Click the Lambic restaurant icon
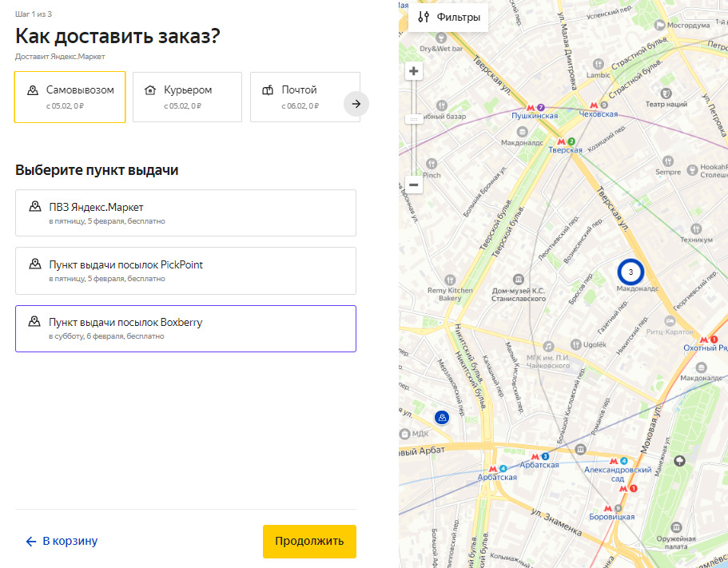This screenshot has width=728, height=568. pos(599,64)
